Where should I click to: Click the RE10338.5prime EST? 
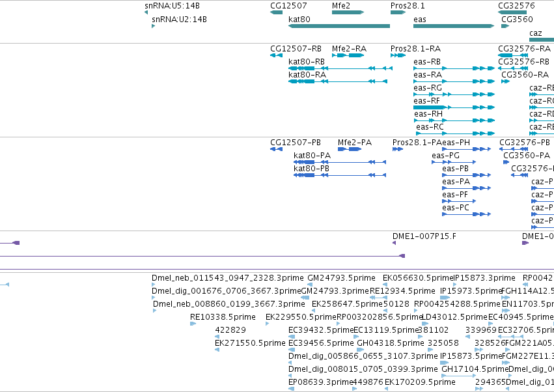(193, 324)
